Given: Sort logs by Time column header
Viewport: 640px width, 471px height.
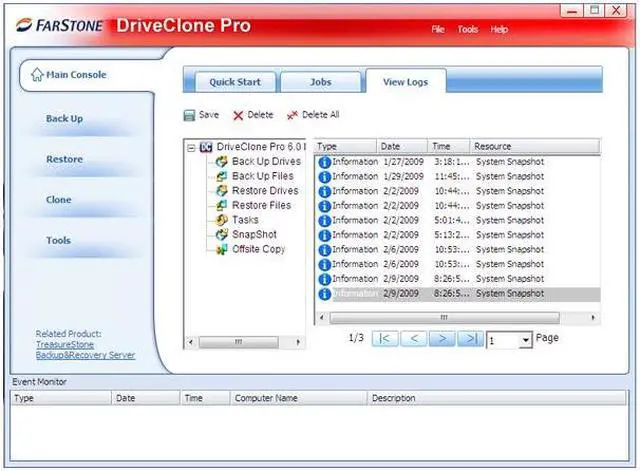Looking at the screenshot, I should coord(449,147).
